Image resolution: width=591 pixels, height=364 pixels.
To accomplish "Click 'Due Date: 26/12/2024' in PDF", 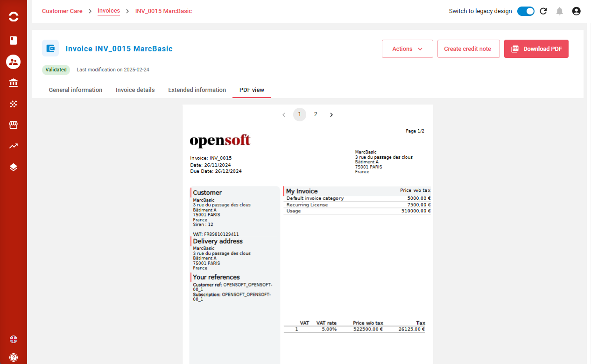I will pyautogui.click(x=216, y=171).
